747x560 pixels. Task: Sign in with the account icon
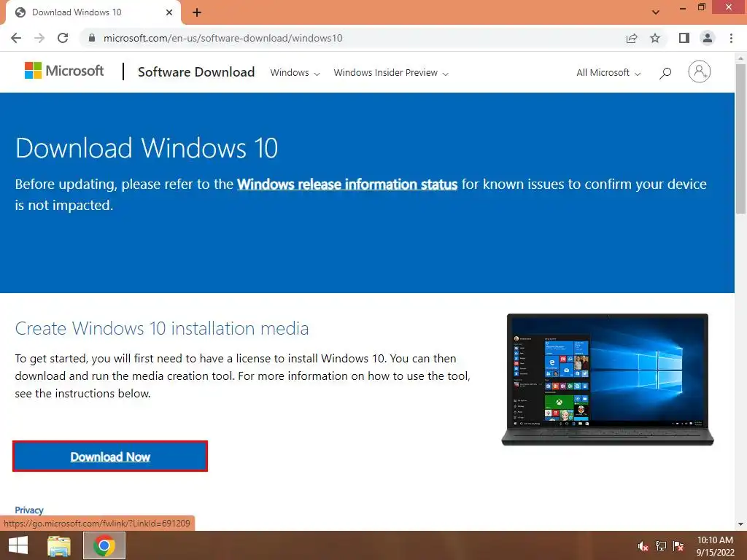[x=700, y=72]
